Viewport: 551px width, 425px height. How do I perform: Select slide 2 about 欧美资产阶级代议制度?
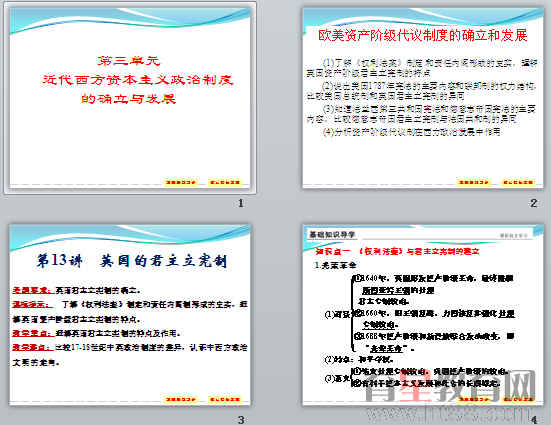coord(423,97)
